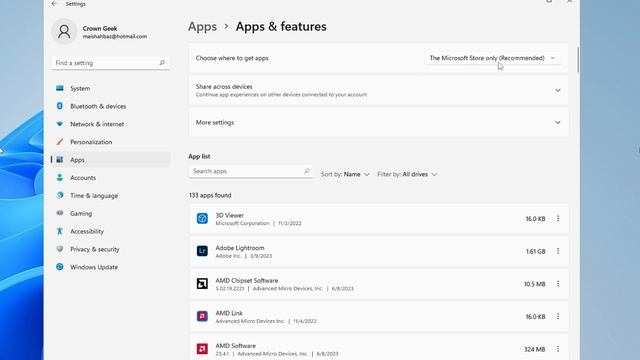Click the Apps sidebar icon
The height and width of the screenshot is (360, 640).
tap(60, 160)
